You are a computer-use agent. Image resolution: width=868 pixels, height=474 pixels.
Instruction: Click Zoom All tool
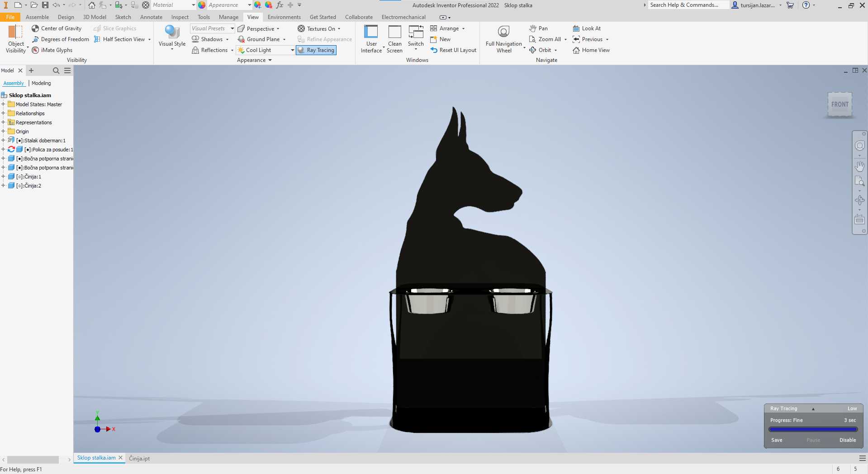pos(545,39)
